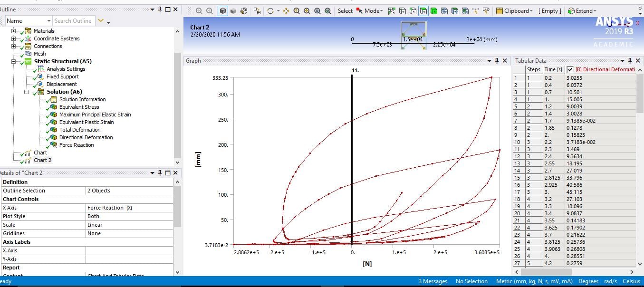
Task: Select Fixed Support in the tree
Action: (x=63, y=77)
